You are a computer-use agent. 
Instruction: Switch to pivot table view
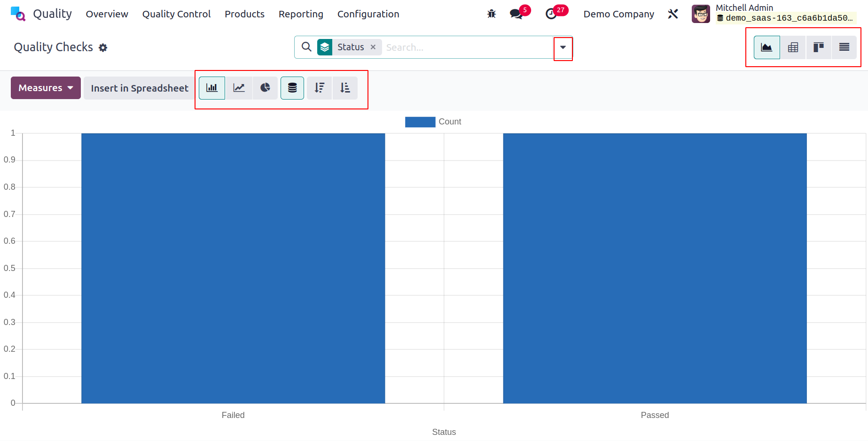click(x=793, y=47)
